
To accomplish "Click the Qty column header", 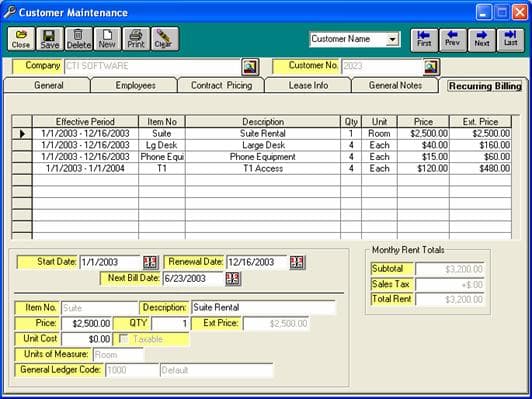I will point(351,121).
